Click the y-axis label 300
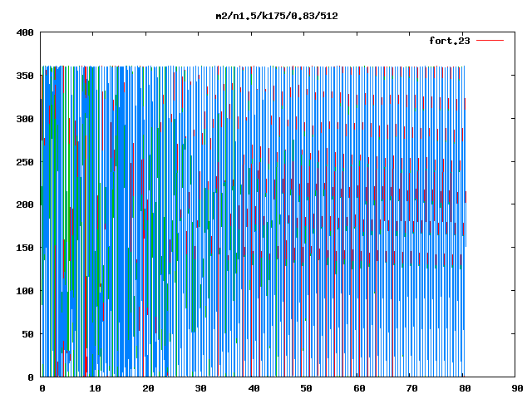 pos(25,119)
